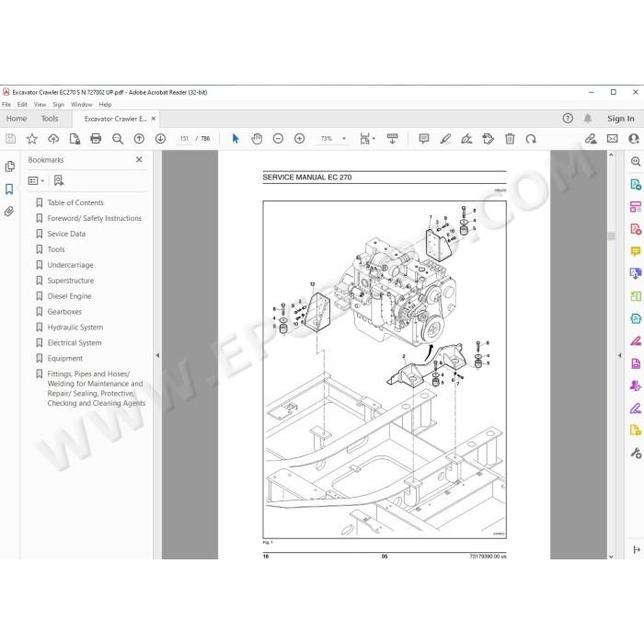Screen dimensions: 644x644
Task: Open the Foreword/ Safety Instructions bookmark
Action: click(x=94, y=218)
